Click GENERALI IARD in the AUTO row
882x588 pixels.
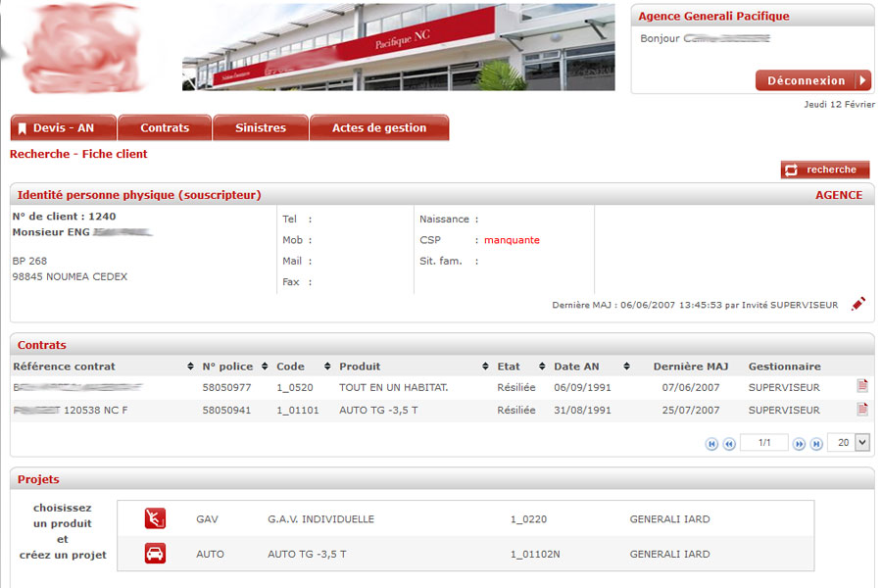click(669, 554)
